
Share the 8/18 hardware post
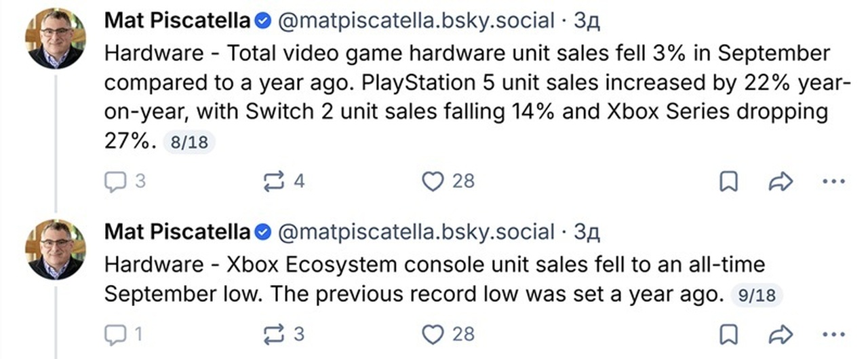click(x=781, y=181)
